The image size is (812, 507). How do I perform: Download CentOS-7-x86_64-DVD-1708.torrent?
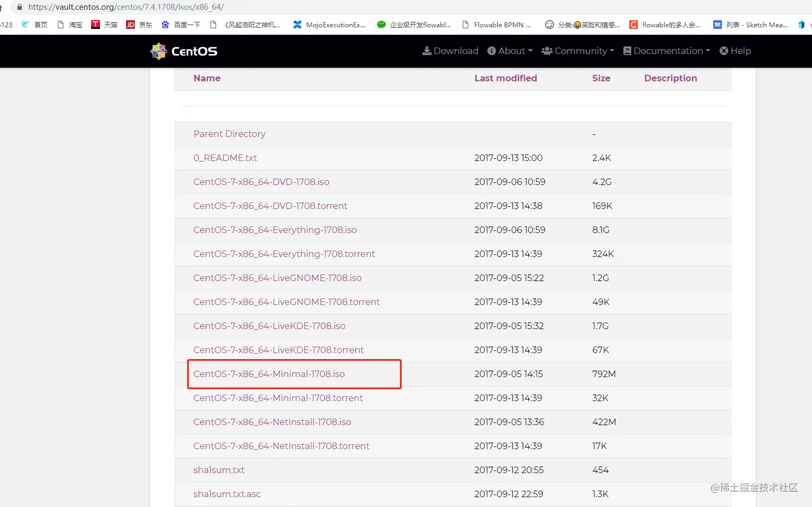point(270,206)
